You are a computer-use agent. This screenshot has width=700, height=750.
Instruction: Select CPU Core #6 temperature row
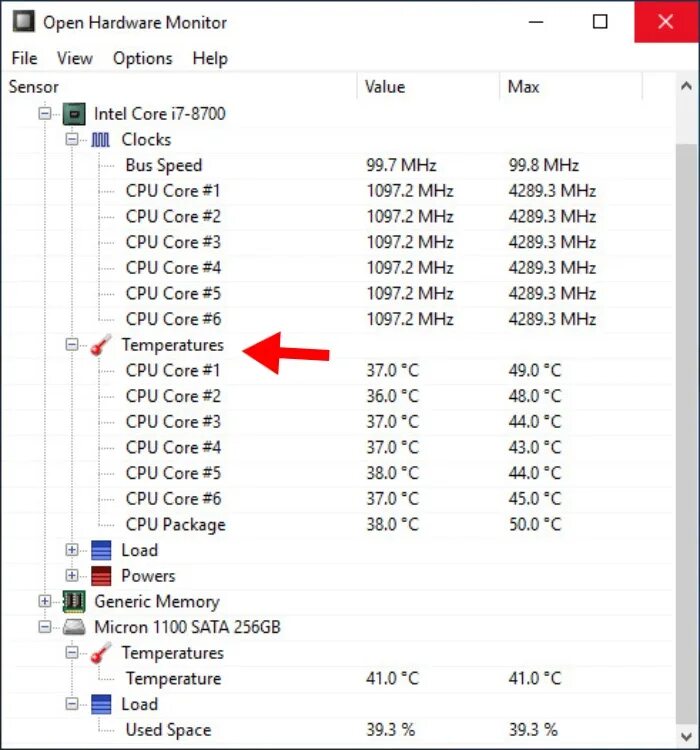339,499
